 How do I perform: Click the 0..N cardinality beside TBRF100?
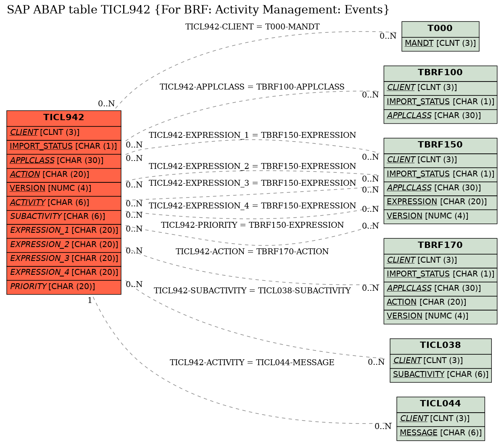click(370, 95)
